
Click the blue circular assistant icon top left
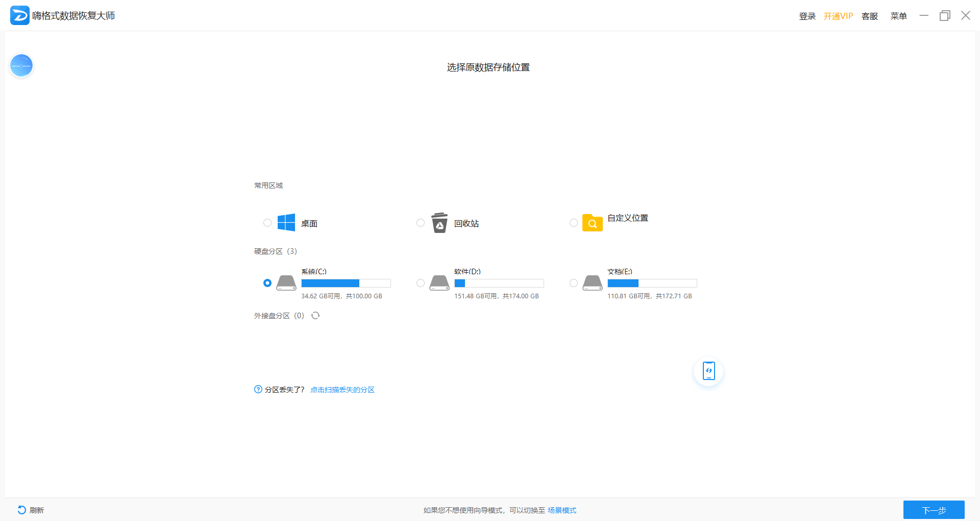[21, 65]
